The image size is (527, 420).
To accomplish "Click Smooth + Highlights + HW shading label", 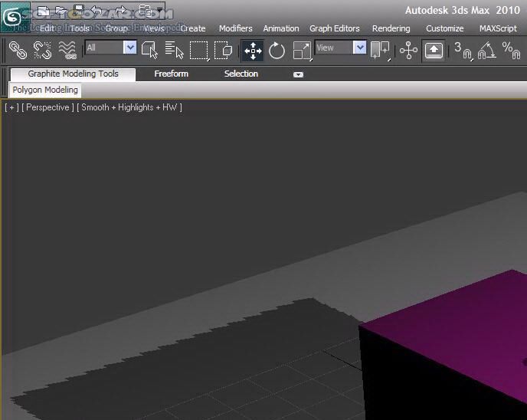I will [129, 107].
